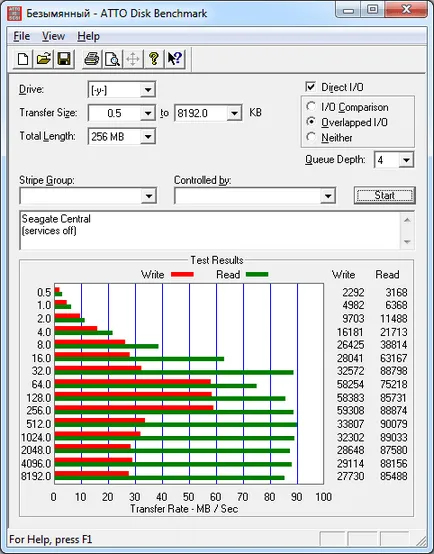Toggle the Direct I/O checkbox

point(311,87)
